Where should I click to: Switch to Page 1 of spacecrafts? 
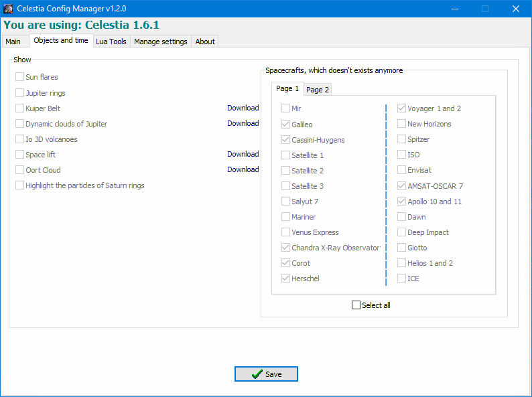[x=287, y=88]
